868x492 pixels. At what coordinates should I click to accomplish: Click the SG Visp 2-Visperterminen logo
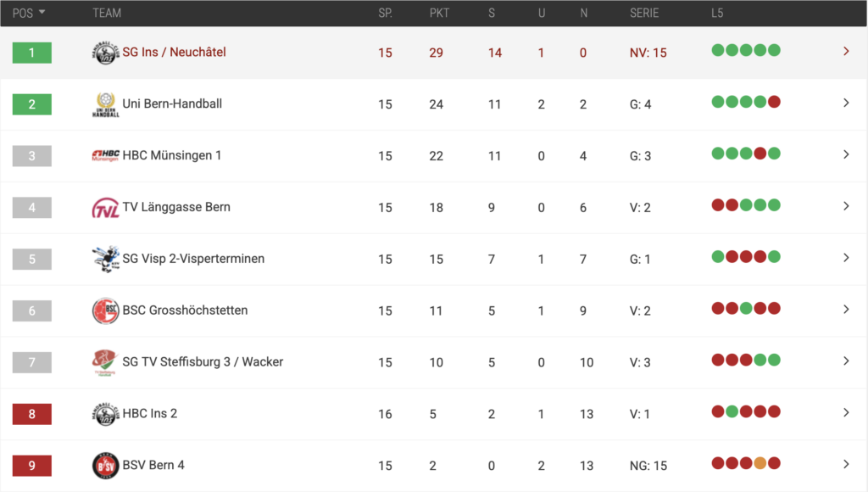pos(106,259)
